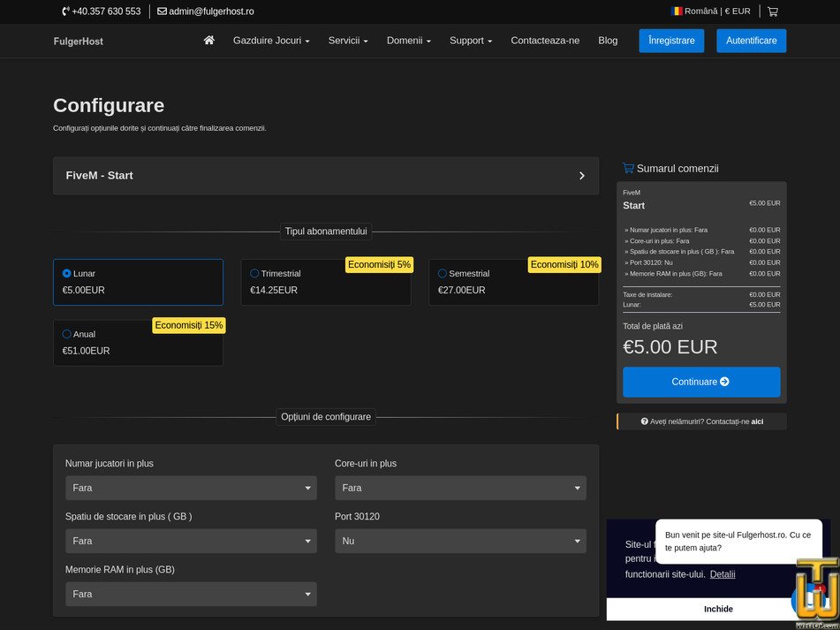Open the Servicii menu

(x=347, y=41)
